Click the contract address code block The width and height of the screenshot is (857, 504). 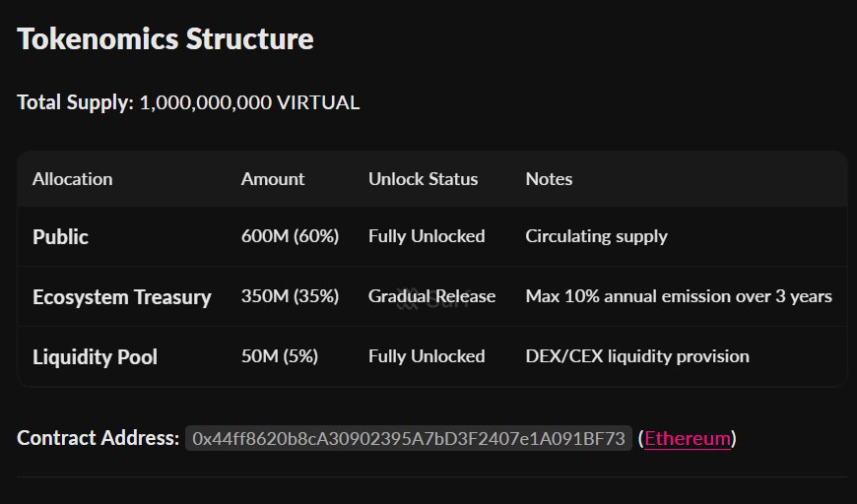pyautogui.click(x=409, y=438)
